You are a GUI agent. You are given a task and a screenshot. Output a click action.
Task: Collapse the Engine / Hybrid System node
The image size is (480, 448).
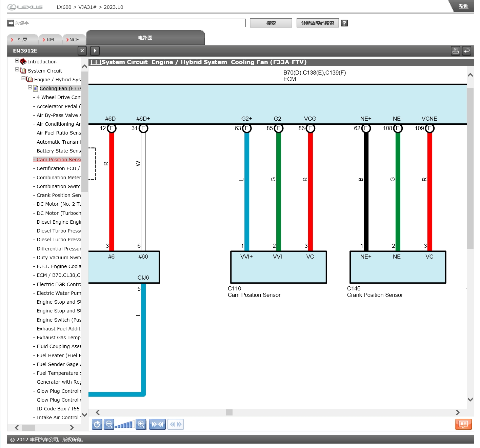tap(23, 79)
